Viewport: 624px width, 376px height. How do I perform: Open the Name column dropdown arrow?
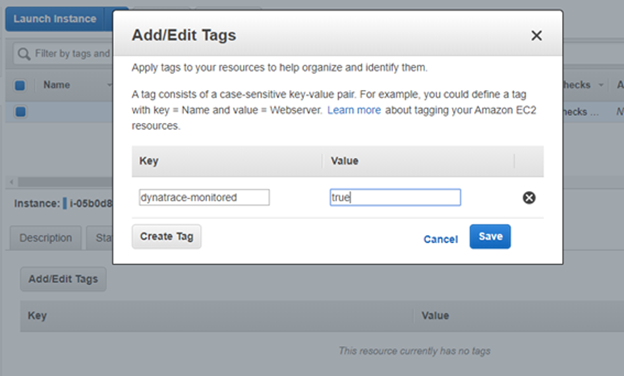109,85
